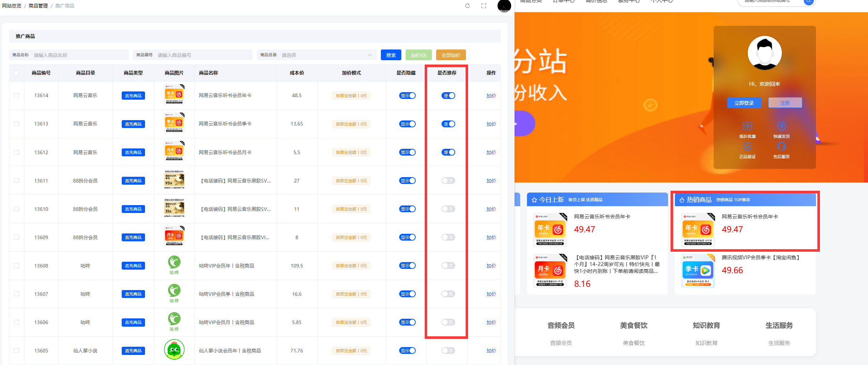Open the user avatar at top bar

(504, 6)
